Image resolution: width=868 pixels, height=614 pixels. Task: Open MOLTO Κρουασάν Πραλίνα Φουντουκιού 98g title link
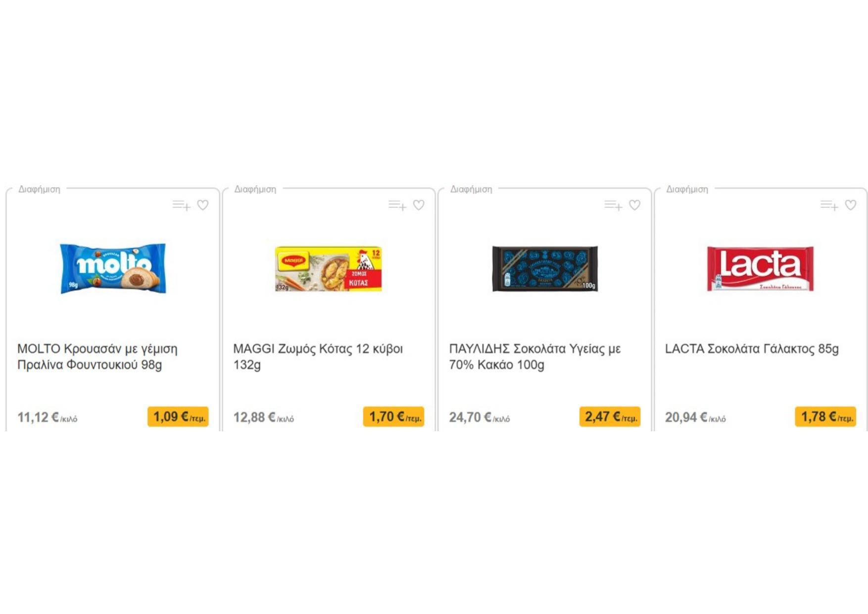[97, 357]
